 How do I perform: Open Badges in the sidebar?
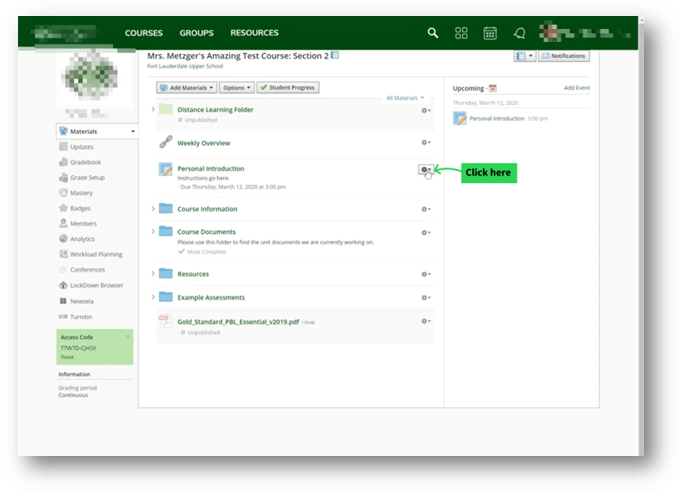tap(80, 208)
